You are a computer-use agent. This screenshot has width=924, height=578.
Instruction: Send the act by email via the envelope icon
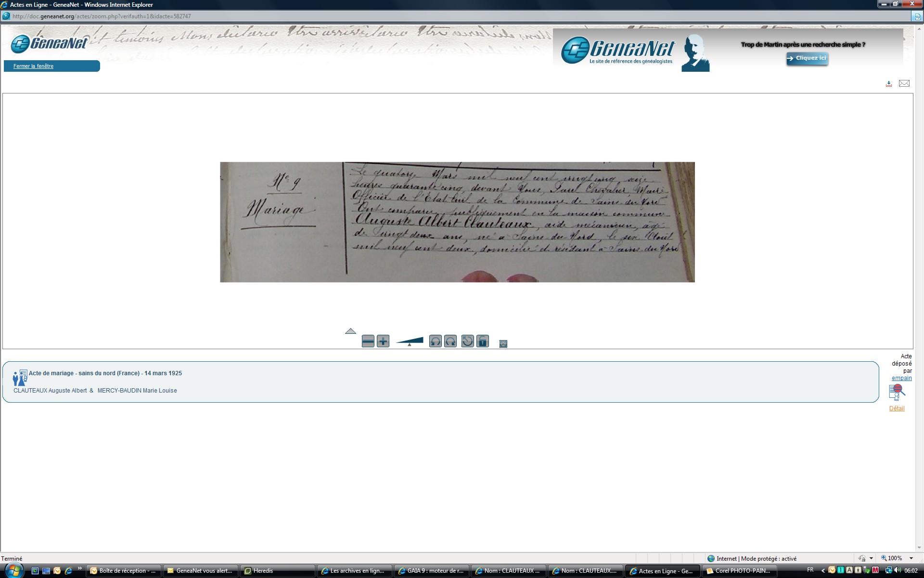[x=904, y=83]
